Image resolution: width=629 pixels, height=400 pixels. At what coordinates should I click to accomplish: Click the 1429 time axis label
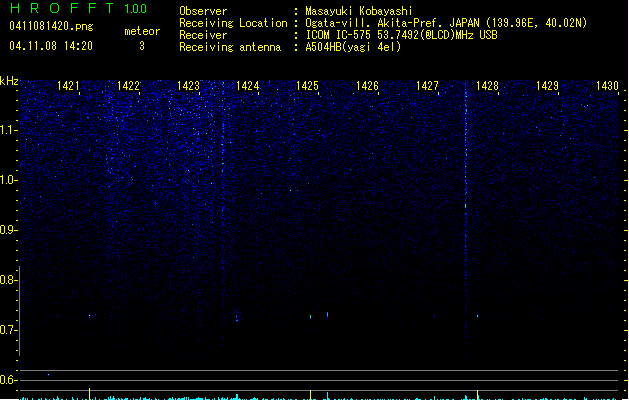coord(547,86)
